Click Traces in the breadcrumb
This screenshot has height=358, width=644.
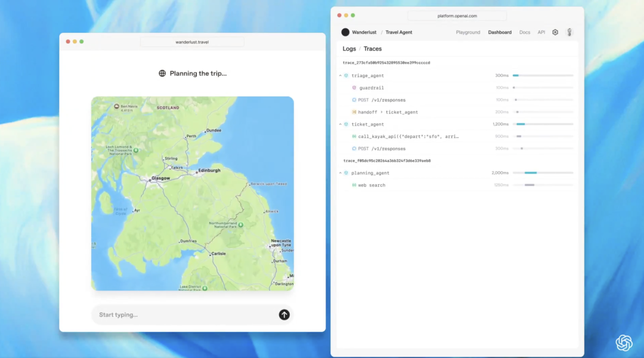click(x=373, y=48)
